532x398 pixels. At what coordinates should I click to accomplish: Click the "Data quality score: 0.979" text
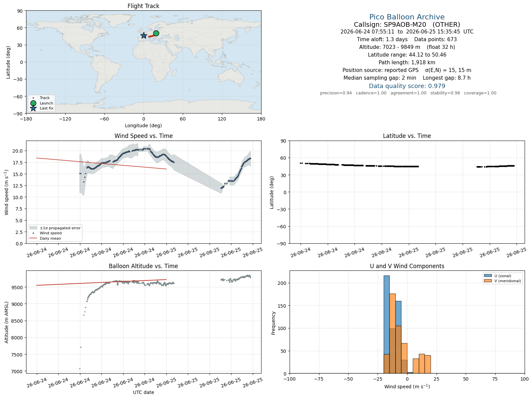click(x=407, y=86)
